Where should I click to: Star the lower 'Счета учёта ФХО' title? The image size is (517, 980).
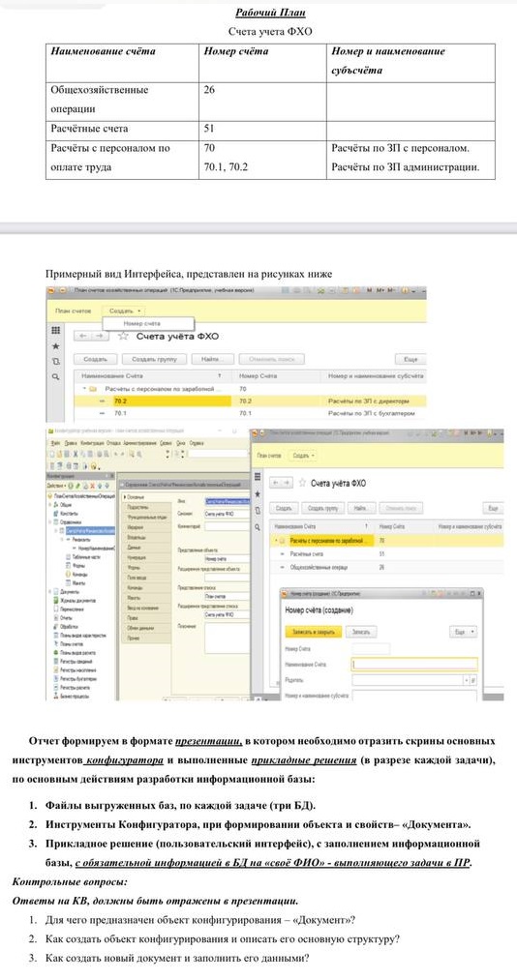click(x=302, y=483)
